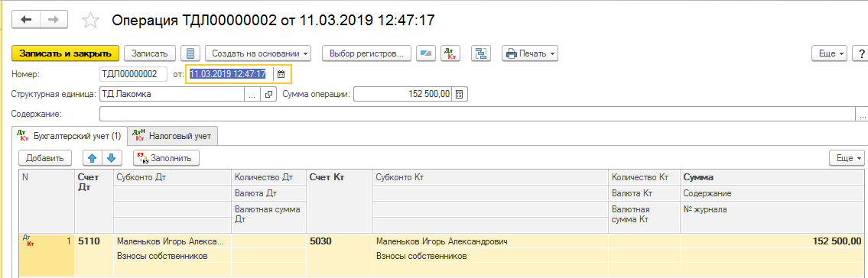Viewport: 868px width, 278px height.
Task: Open the ТД Лакомка link icon
Action: 268,94
